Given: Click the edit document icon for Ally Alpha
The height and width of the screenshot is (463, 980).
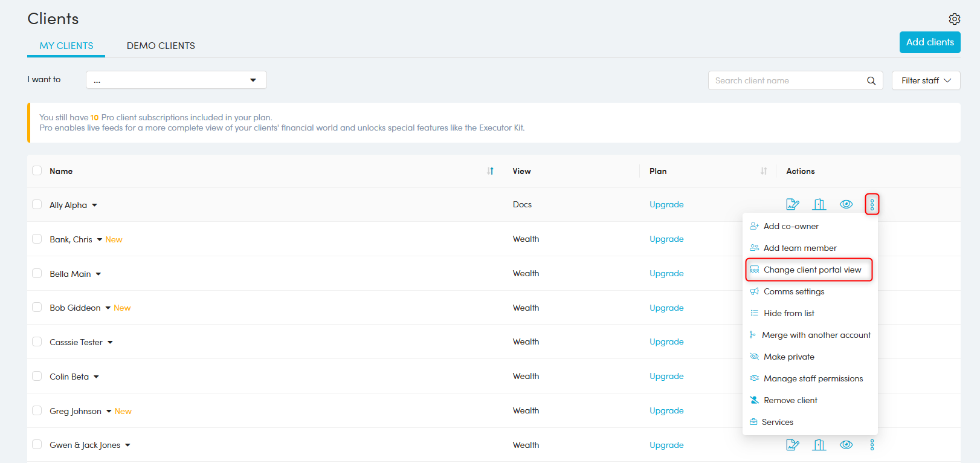Looking at the screenshot, I should coord(792,204).
